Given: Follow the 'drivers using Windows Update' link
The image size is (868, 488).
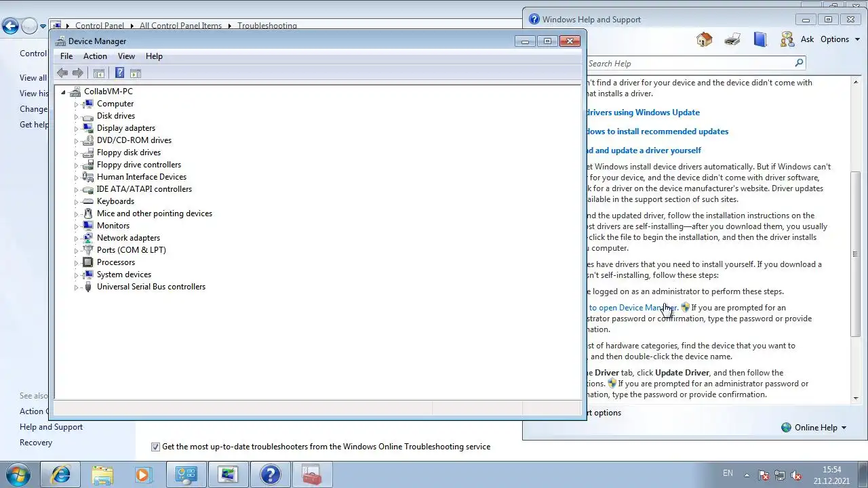Looking at the screenshot, I should [643, 113].
